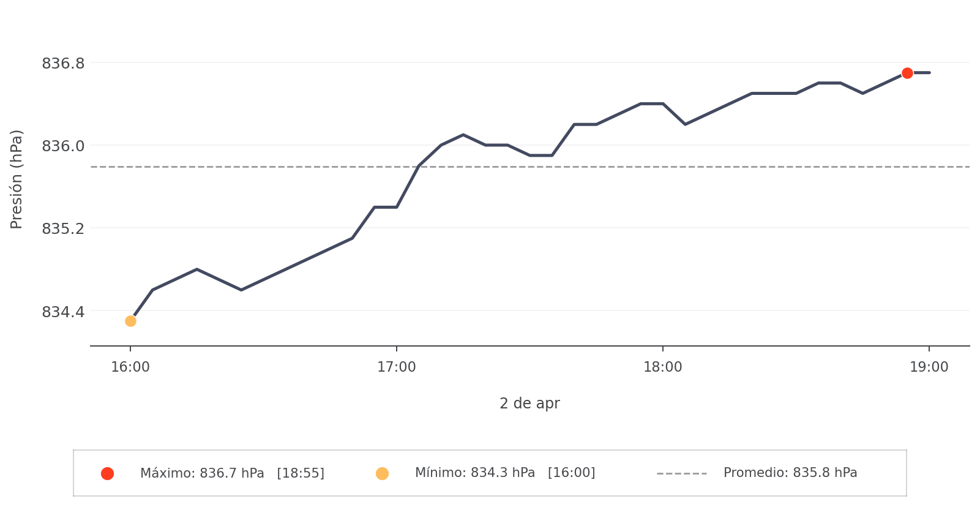Click the 835.2 y-axis tick label
980x507 pixels.
(x=63, y=228)
